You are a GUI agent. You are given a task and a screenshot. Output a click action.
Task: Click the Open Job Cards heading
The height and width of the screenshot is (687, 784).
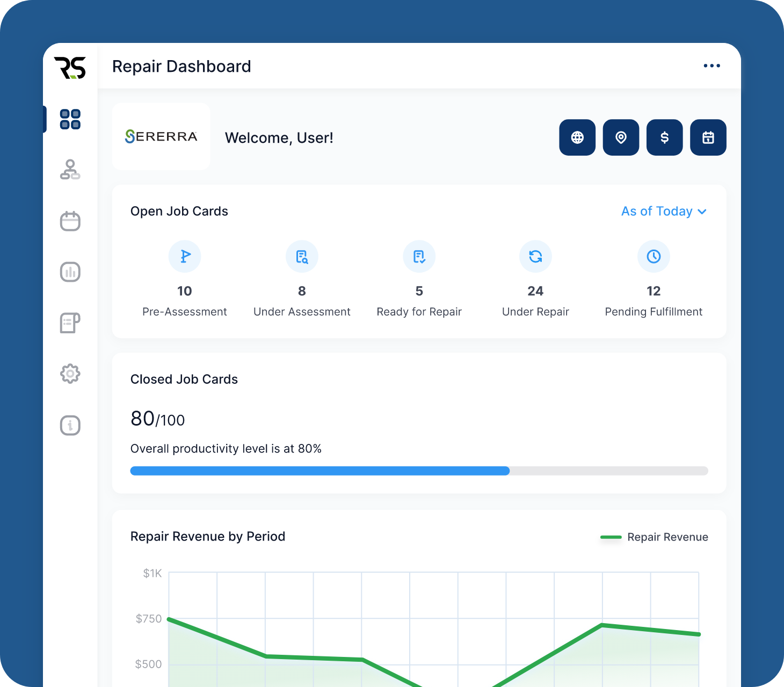tap(179, 211)
